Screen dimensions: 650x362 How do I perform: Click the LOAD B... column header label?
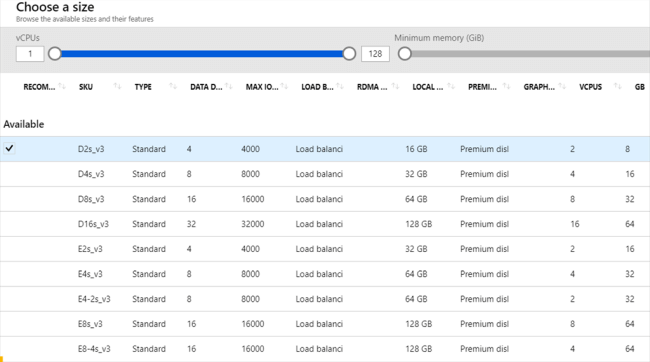pyautogui.click(x=317, y=87)
